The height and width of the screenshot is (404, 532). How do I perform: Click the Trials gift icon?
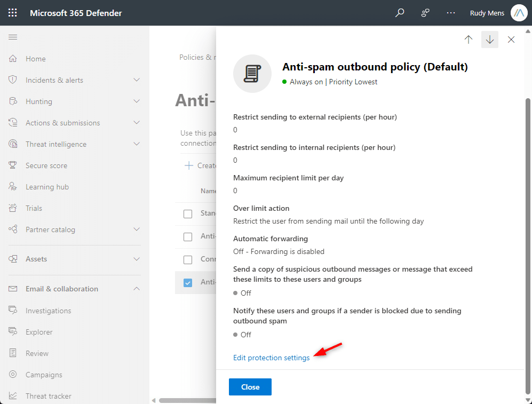(x=13, y=208)
